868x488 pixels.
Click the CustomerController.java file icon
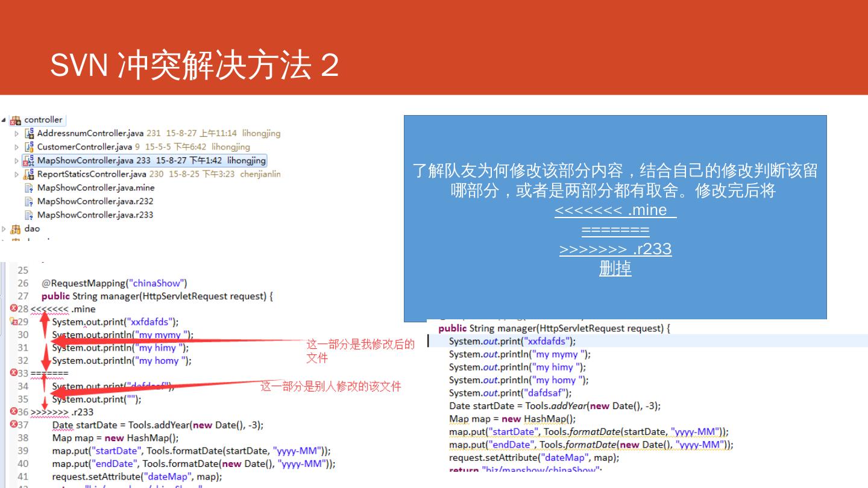[29, 147]
